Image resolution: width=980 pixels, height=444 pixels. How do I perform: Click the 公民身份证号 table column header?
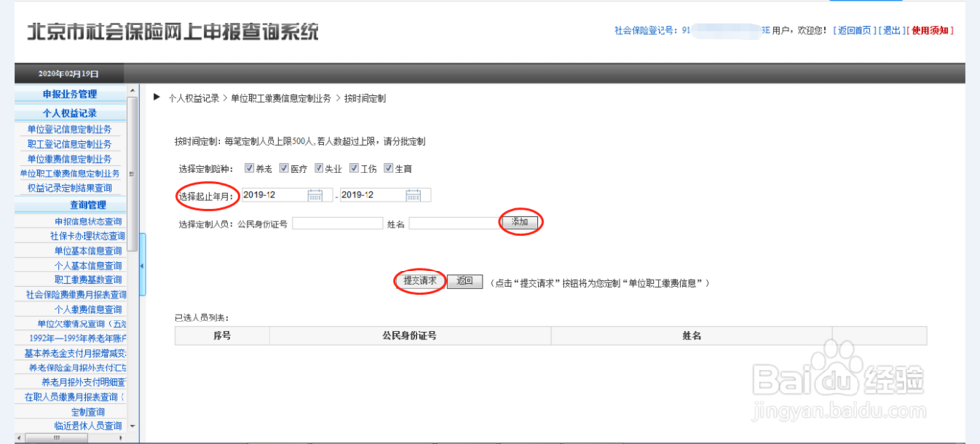pyautogui.click(x=410, y=336)
